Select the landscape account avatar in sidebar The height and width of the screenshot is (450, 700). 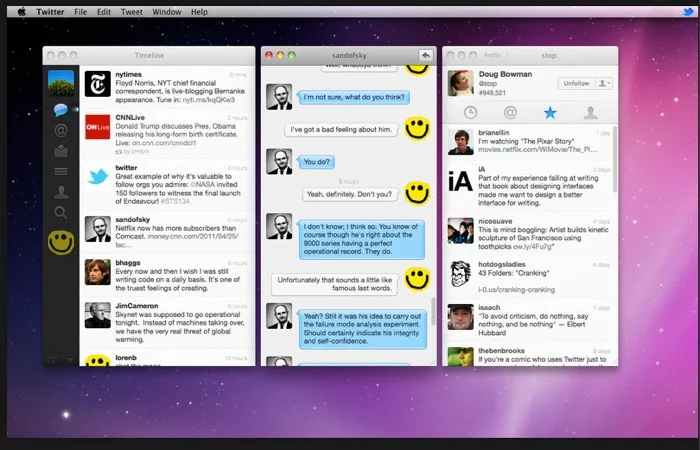(x=61, y=83)
